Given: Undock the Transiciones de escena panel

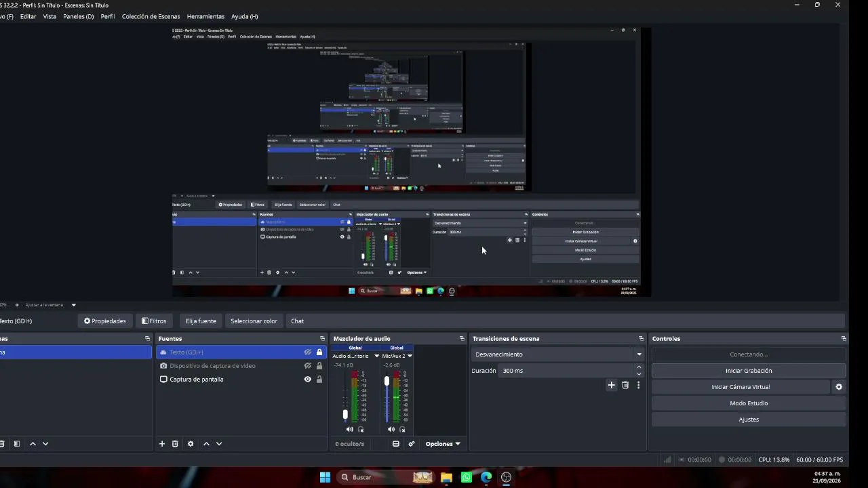Looking at the screenshot, I should pos(641,339).
